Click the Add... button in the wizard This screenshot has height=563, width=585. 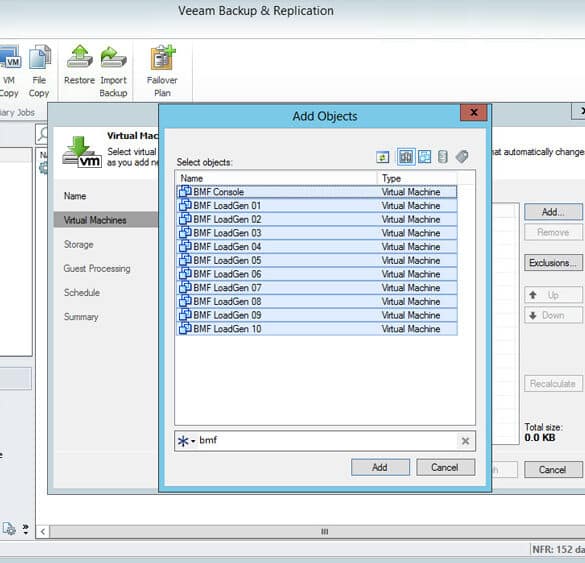tap(553, 212)
